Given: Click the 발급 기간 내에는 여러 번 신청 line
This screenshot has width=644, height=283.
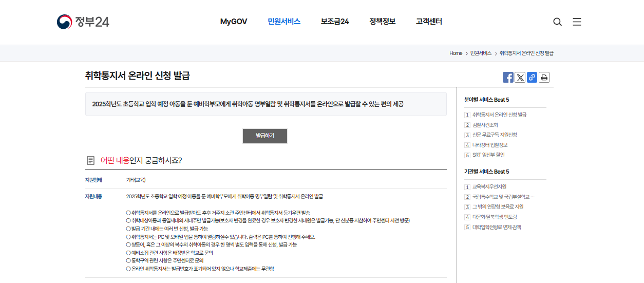Looking at the screenshot, I should (167, 229).
